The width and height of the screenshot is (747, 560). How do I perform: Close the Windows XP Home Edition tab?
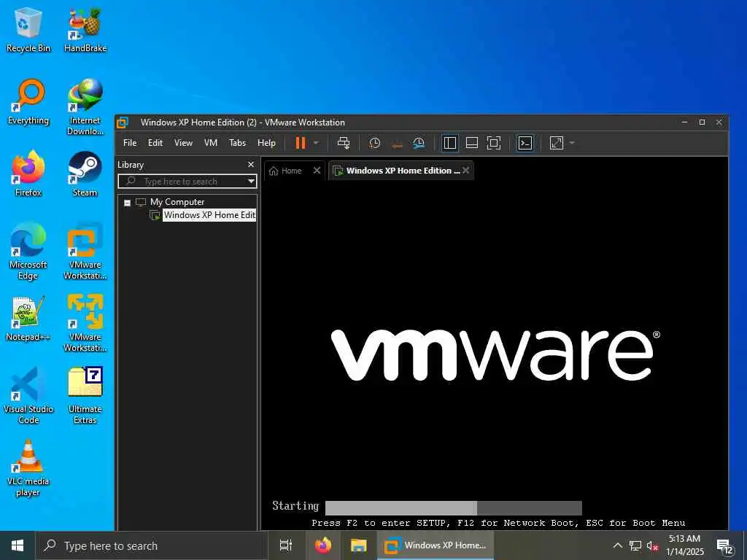[466, 171]
